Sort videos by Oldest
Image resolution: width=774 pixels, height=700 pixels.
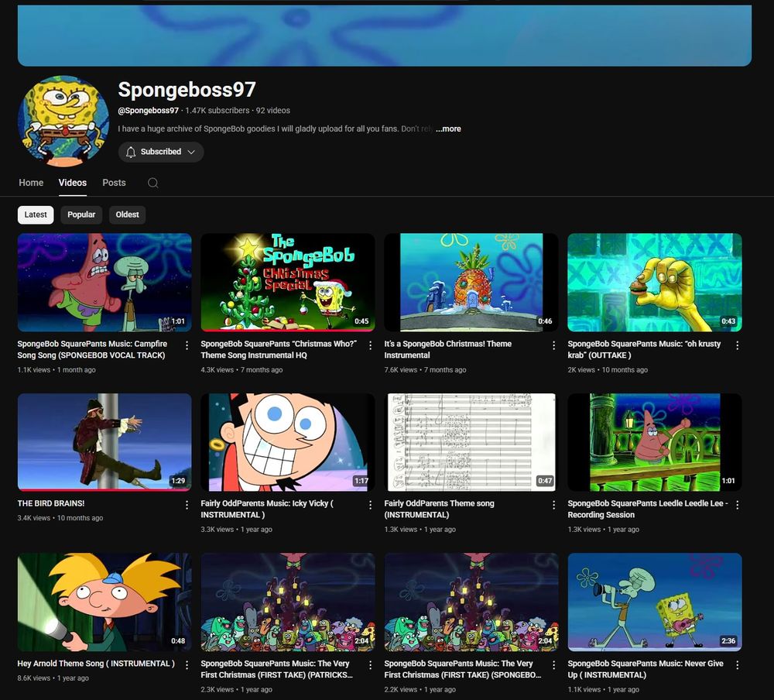(128, 215)
